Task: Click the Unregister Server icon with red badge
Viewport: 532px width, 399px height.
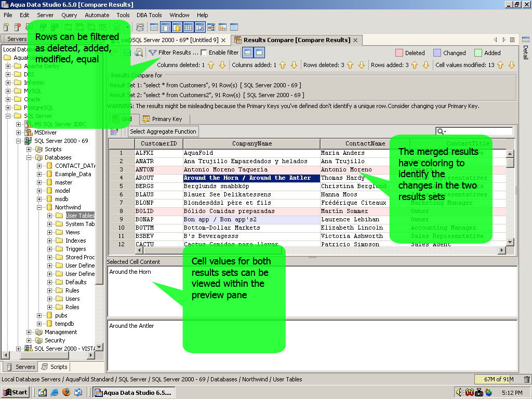Action: (17, 27)
